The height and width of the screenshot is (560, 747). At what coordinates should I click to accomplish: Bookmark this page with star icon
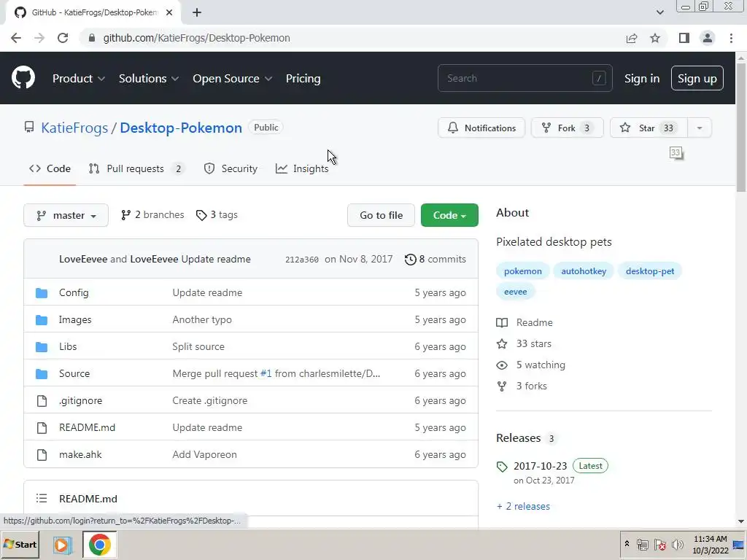click(655, 38)
